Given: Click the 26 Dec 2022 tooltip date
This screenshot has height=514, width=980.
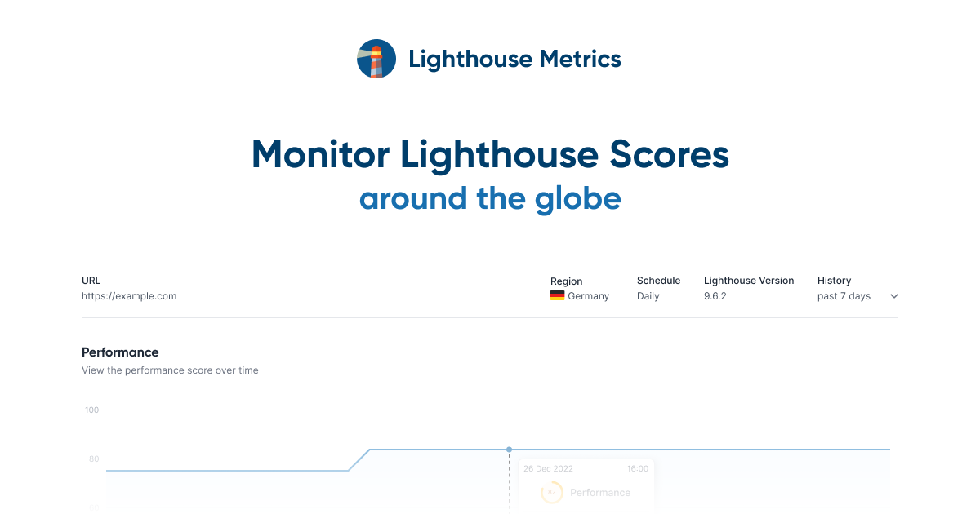Looking at the screenshot, I should coord(548,469).
